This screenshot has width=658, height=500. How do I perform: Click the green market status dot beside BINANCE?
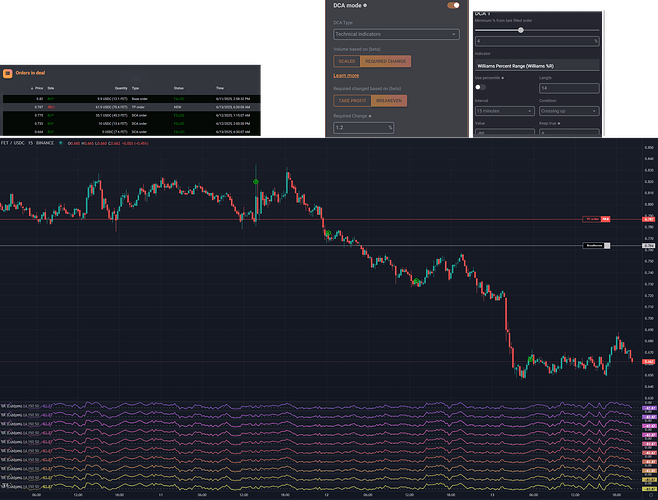pos(60,143)
